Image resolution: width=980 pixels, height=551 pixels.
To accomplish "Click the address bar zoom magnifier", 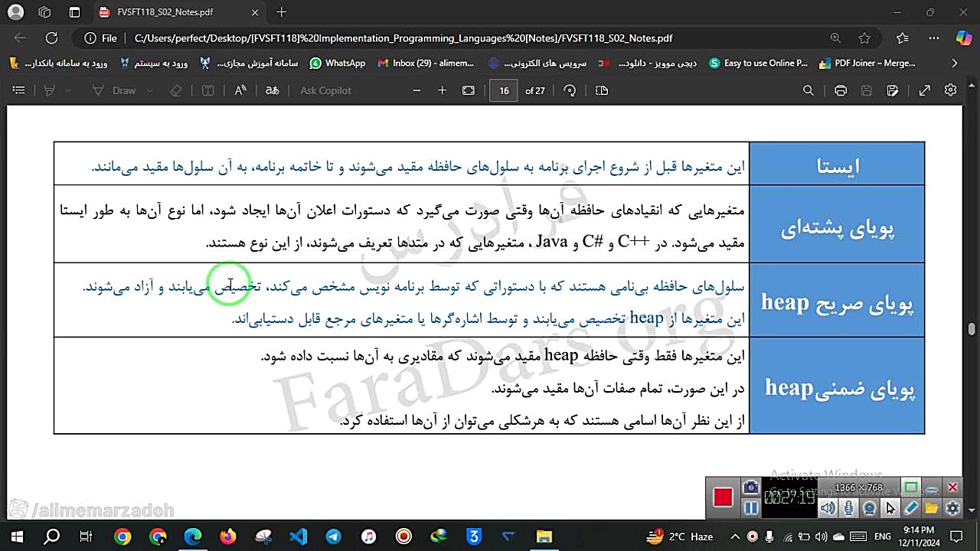I will point(835,38).
